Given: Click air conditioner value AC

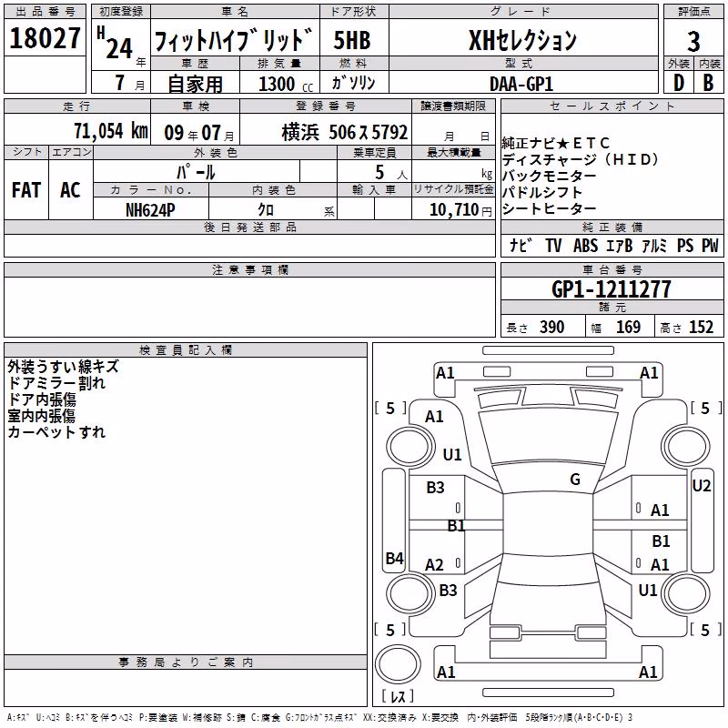Looking at the screenshot, I should click(x=71, y=190).
